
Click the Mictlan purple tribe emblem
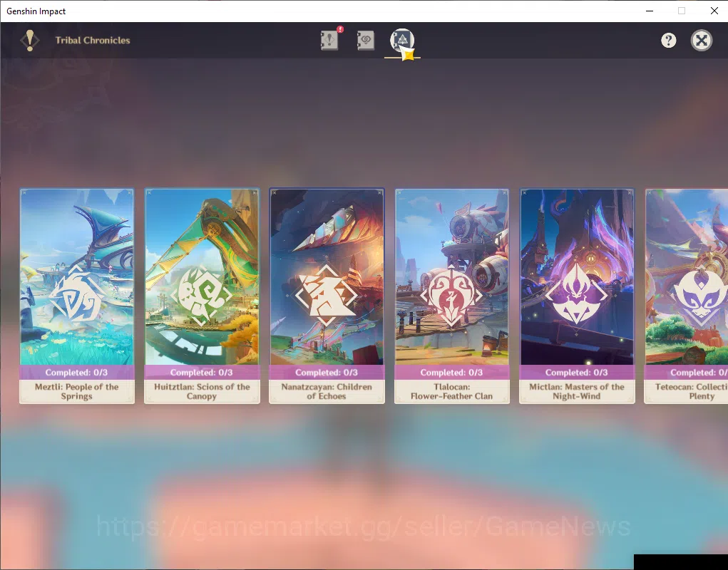pyautogui.click(x=576, y=294)
